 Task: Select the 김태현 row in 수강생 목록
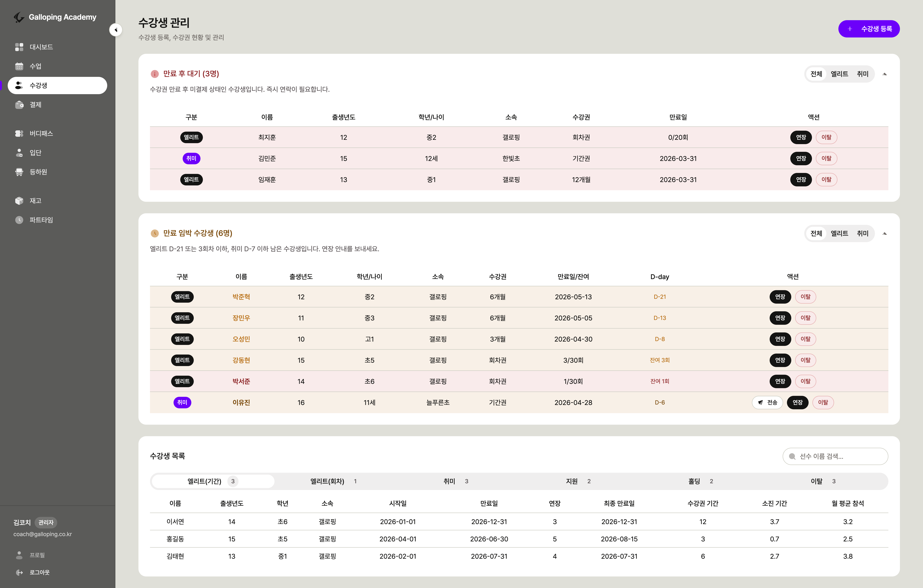click(x=519, y=556)
